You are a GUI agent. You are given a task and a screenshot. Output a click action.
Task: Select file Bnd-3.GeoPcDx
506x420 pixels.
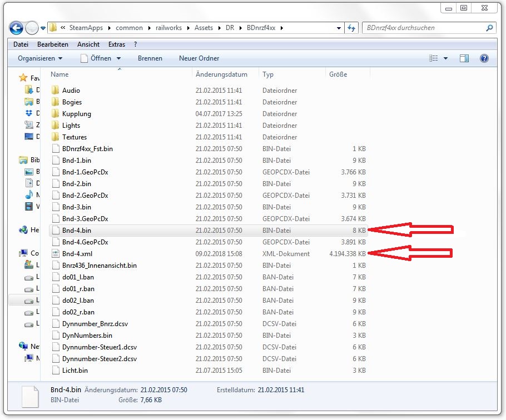pos(85,219)
